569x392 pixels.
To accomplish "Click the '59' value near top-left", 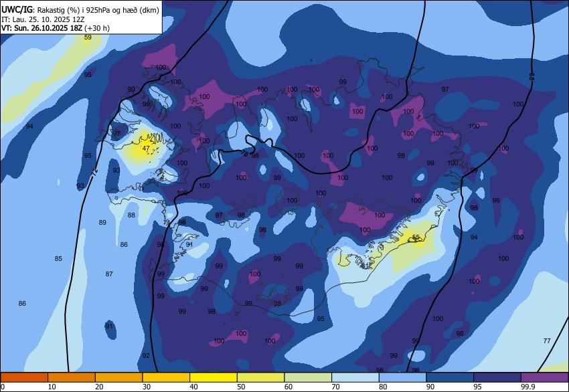I will (88, 37).
